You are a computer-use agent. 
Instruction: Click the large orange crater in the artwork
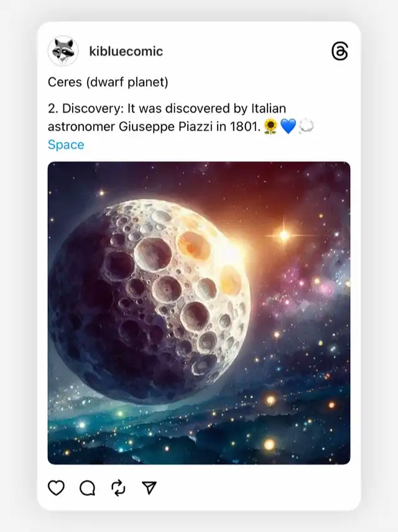click(193, 245)
